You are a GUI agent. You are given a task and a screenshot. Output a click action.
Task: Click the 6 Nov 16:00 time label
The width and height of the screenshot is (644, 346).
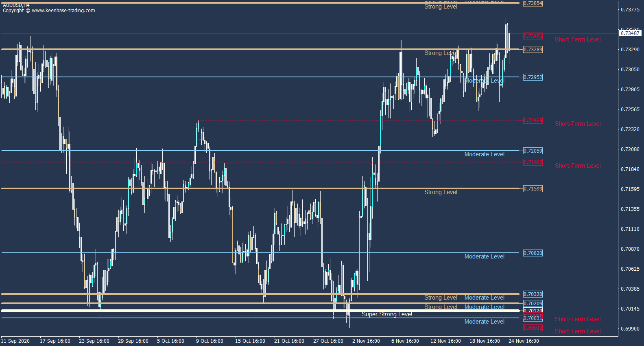405,341
